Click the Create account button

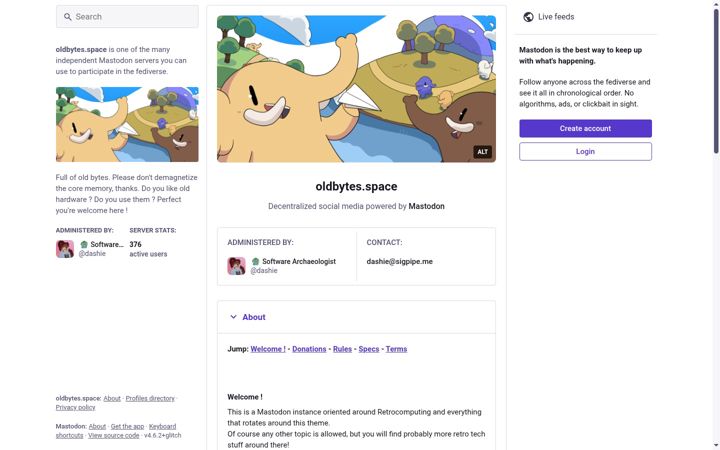pyautogui.click(x=585, y=129)
